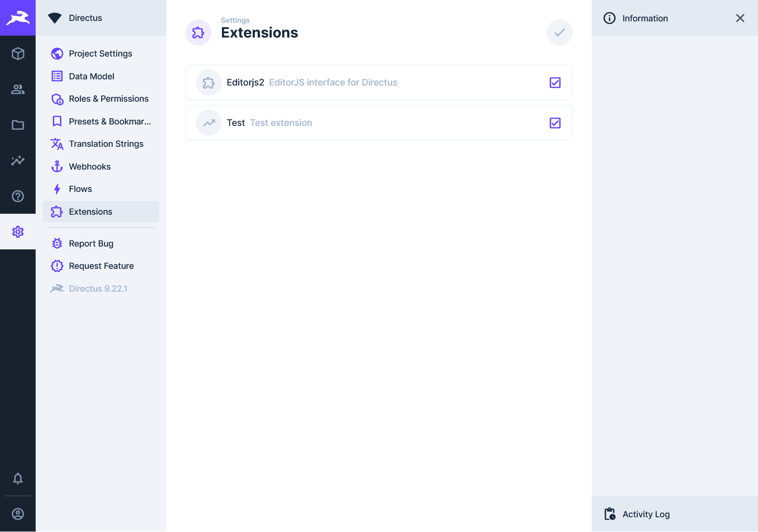Save with the checkmark button
Viewport: 758px width, 532px height.
click(559, 32)
